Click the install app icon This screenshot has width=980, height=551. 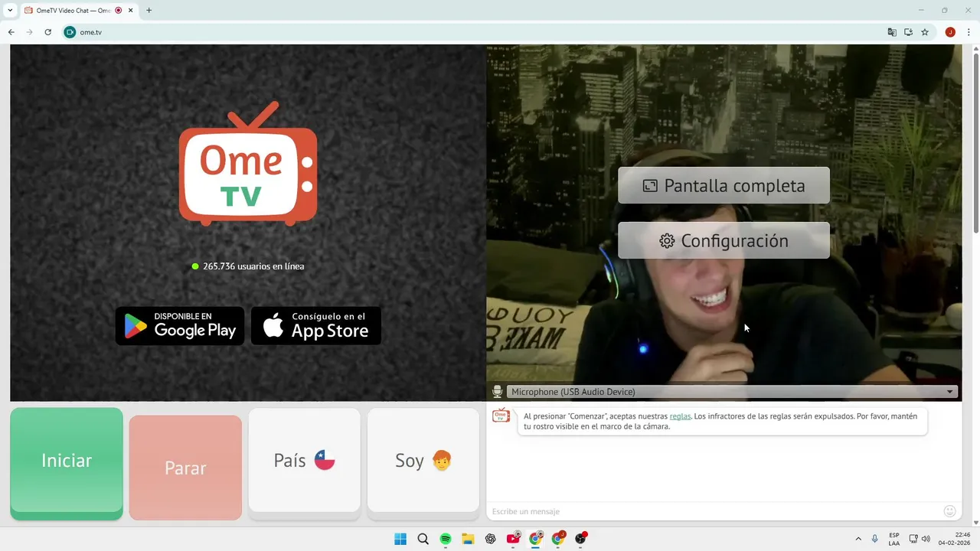908,32
